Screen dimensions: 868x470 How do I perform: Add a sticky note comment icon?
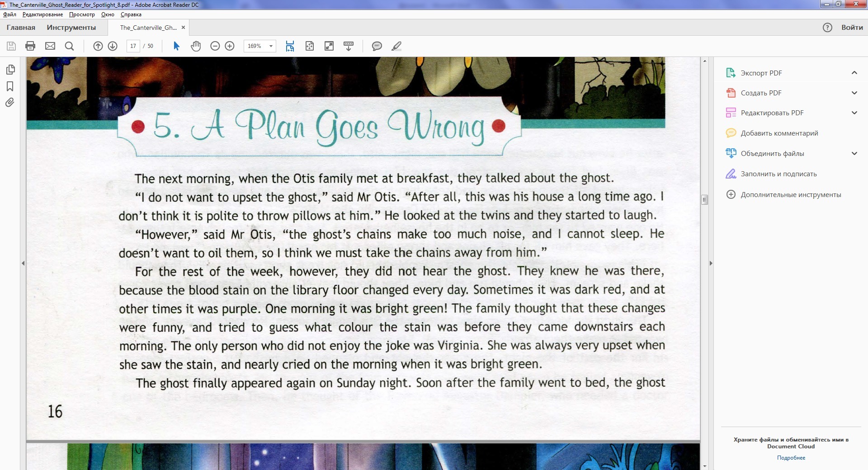[377, 46]
